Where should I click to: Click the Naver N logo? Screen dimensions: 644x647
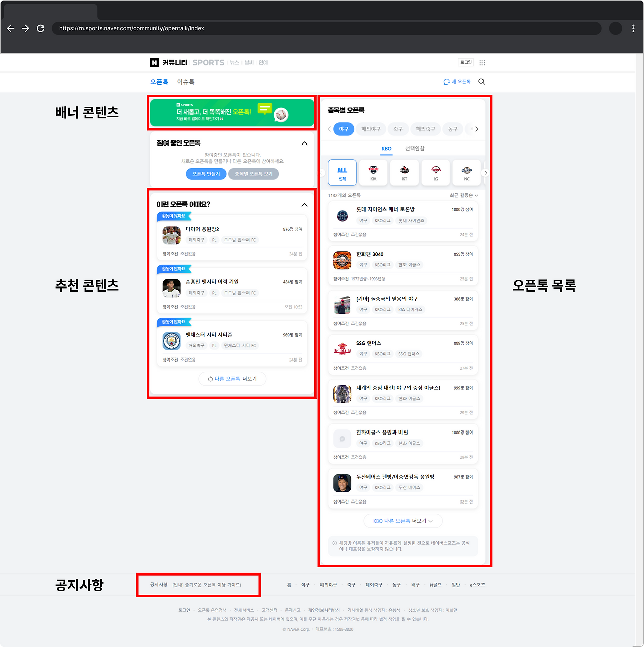pyautogui.click(x=154, y=62)
